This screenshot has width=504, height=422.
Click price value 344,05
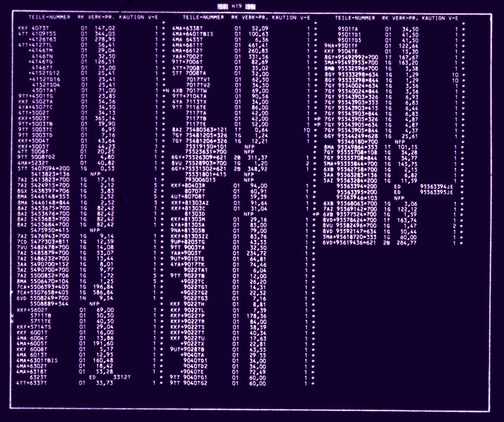(105, 34)
